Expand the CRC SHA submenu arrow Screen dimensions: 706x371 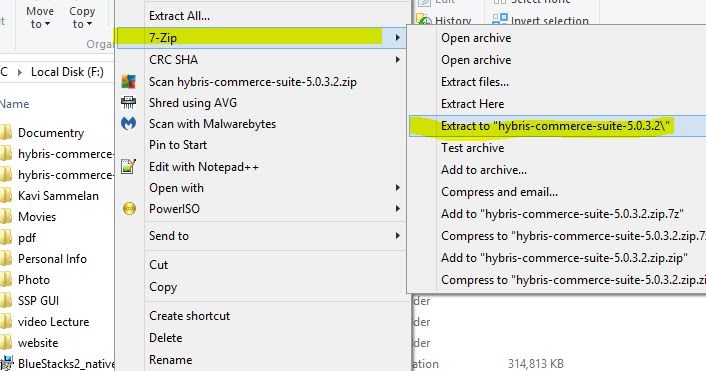tap(397, 59)
